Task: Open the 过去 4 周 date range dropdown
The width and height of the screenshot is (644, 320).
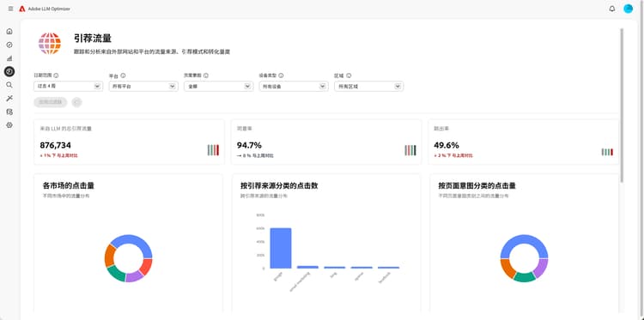Action: coord(68,86)
